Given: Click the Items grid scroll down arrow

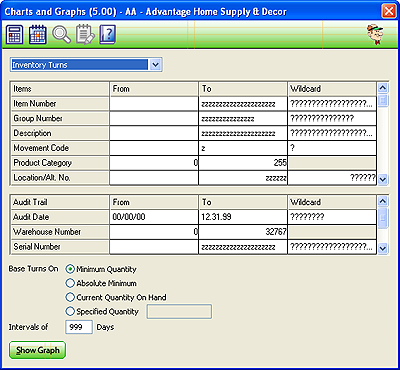Looking at the screenshot, I should click(383, 179).
